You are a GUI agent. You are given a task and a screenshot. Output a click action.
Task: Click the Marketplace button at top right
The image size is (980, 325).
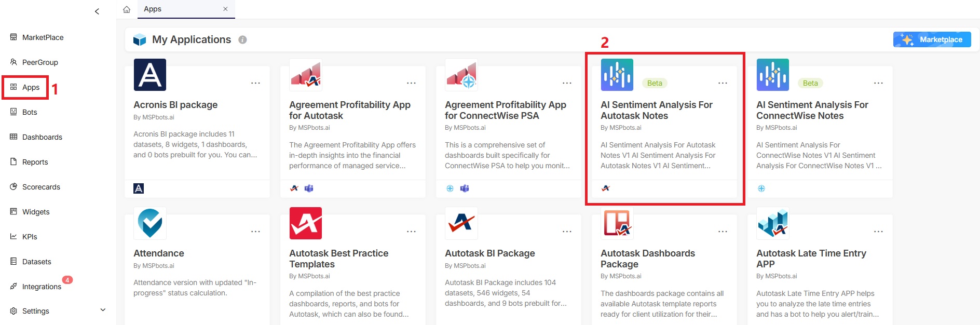click(932, 39)
